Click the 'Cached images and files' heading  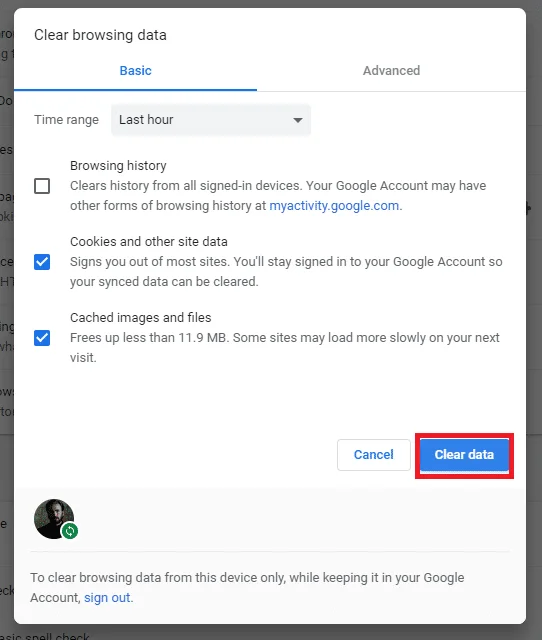(140, 318)
